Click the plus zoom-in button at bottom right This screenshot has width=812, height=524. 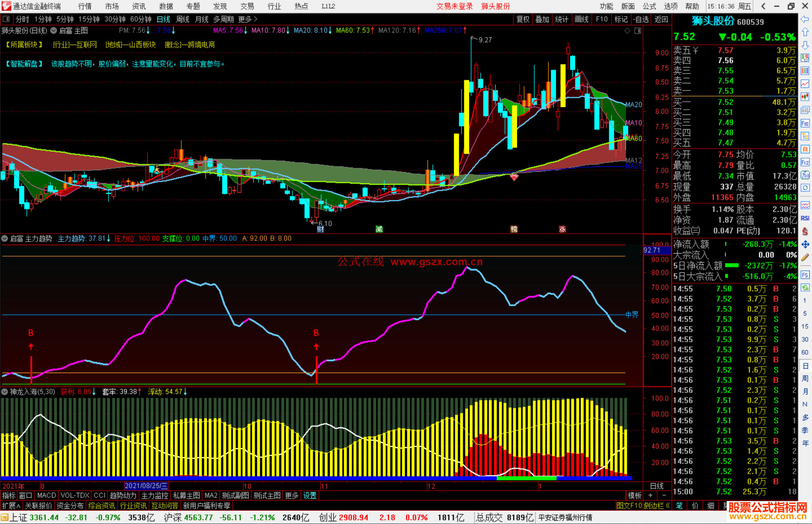coord(651,495)
